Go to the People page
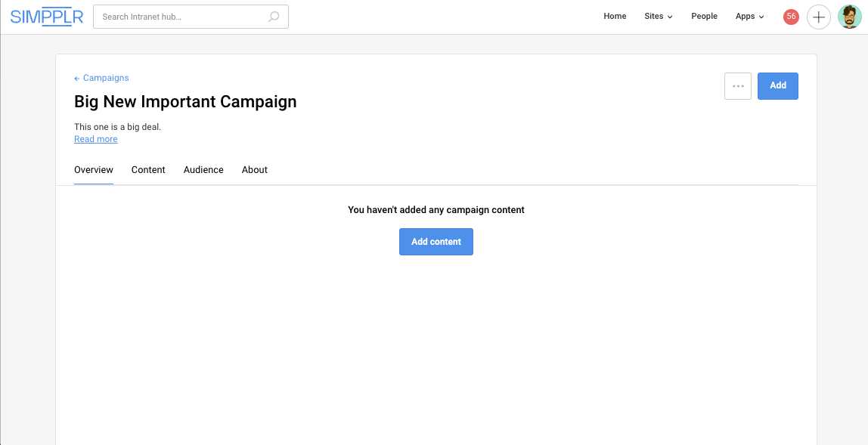Screen dimensions: 868x445 pyautogui.click(x=704, y=16)
